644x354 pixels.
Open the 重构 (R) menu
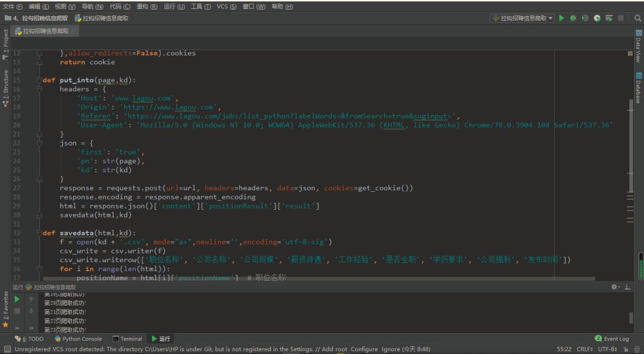pos(147,6)
